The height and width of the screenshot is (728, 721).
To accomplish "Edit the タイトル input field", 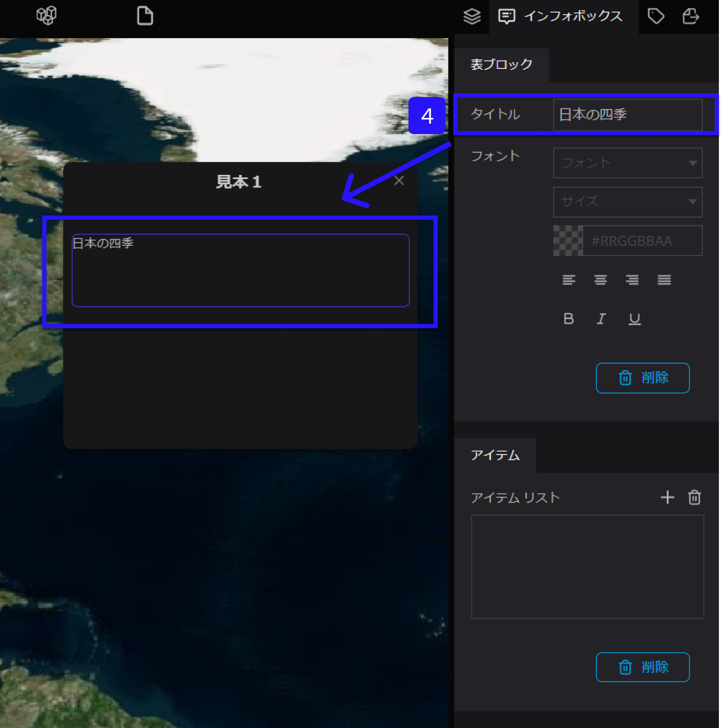I will pyautogui.click(x=628, y=114).
